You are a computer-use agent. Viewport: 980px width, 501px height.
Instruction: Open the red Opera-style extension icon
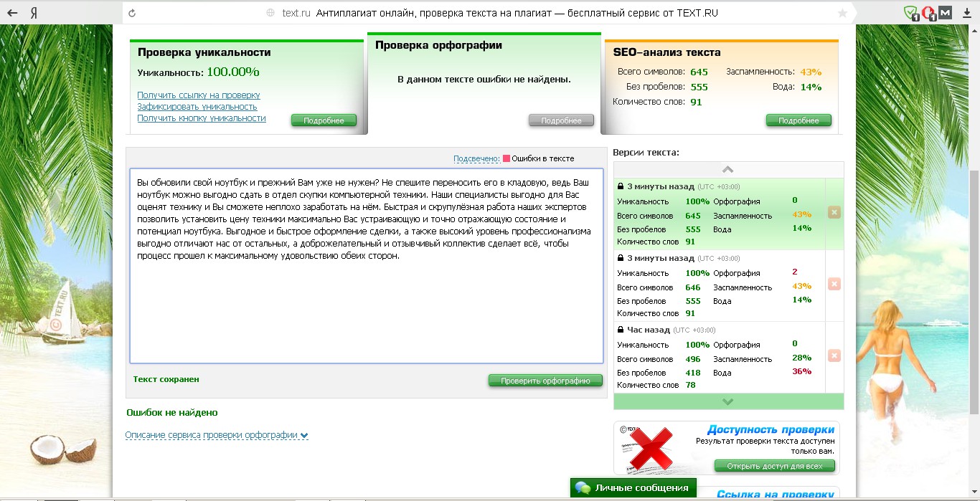928,13
